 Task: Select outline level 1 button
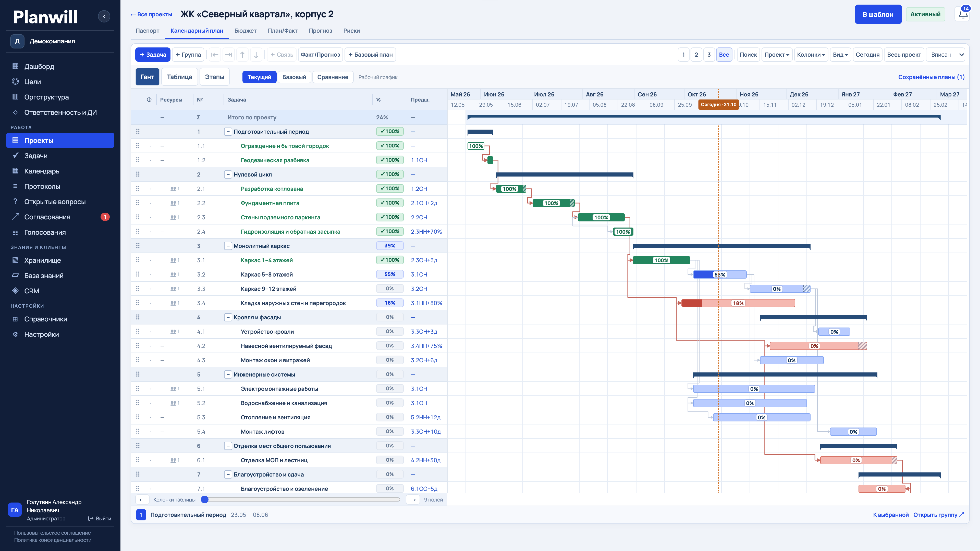coord(683,54)
